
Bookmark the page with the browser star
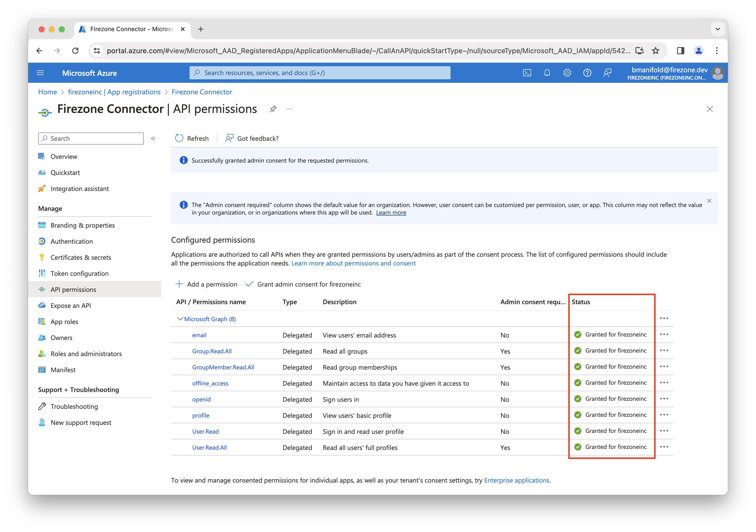[655, 50]
